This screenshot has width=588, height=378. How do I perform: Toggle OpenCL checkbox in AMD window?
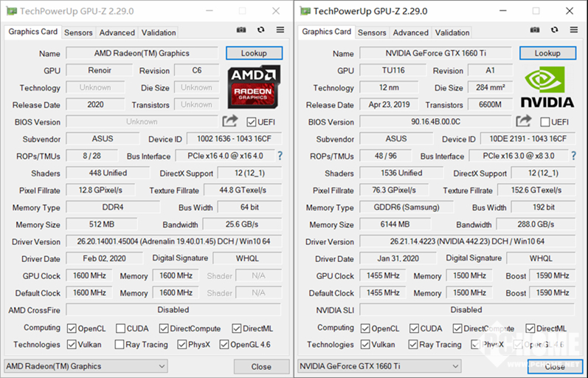pos(72,329)
